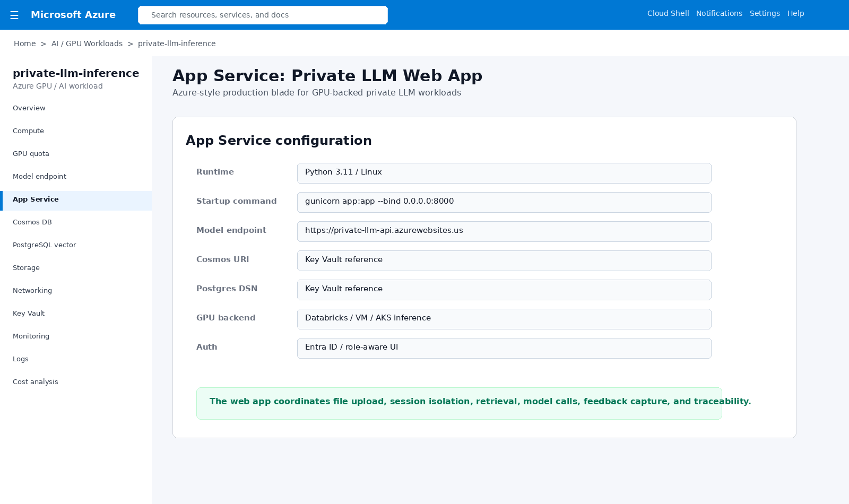849x504 pixels.
Task: Focus the search resources input
Action: click(263, 15)
